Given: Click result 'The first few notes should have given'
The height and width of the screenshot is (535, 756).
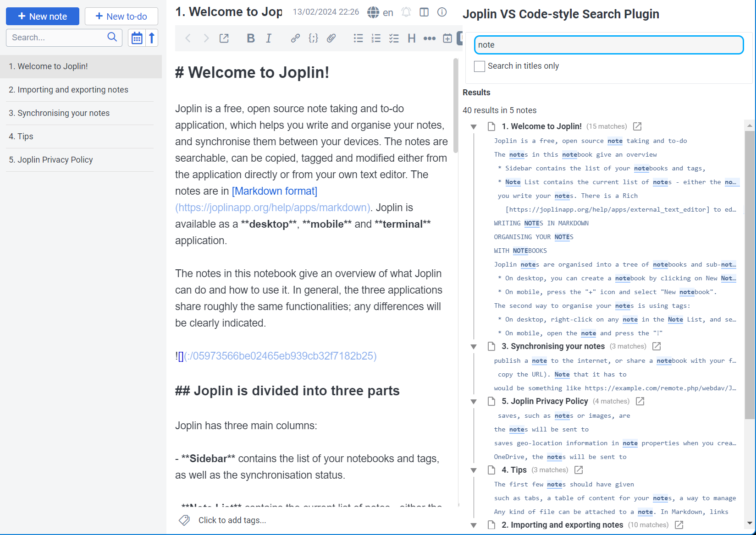Looking at the screenshot, I should 564,484.
